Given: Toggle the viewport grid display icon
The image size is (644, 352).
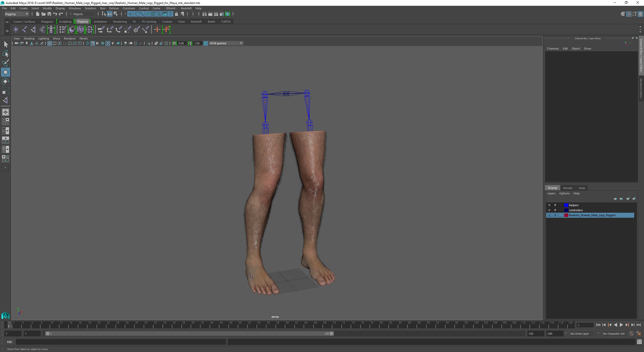Looking at the screenshot, I should (x=50, y=43).
